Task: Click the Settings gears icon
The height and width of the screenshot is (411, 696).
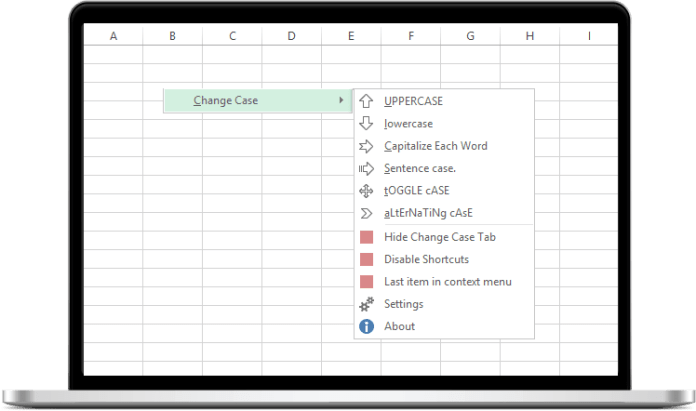Action: click(366, 304)
